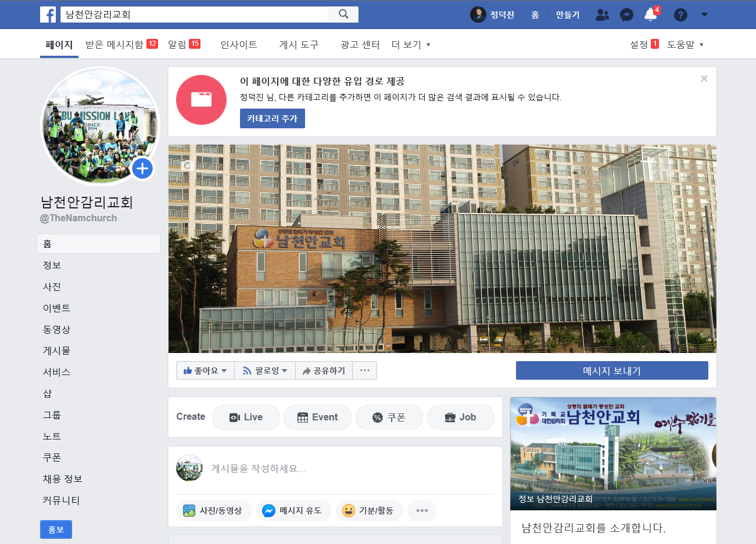Expand the 더 보기 dropdown
Screen dimensions: 756x544
tap(411, 45)
